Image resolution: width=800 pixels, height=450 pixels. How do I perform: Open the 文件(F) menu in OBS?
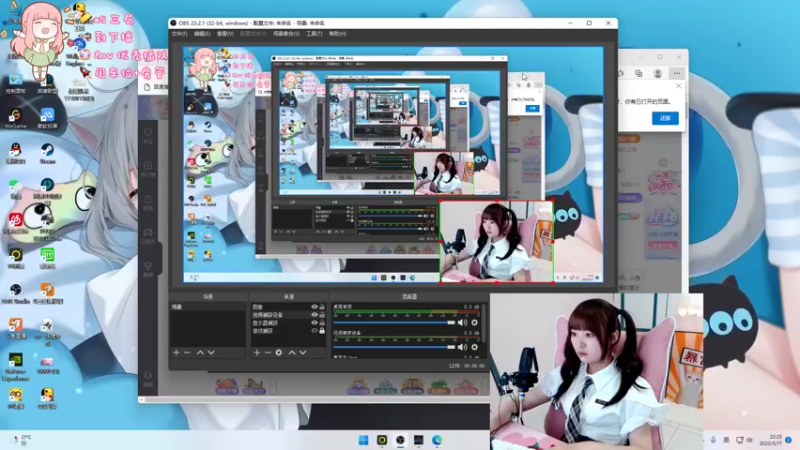[x=180, y=34]
